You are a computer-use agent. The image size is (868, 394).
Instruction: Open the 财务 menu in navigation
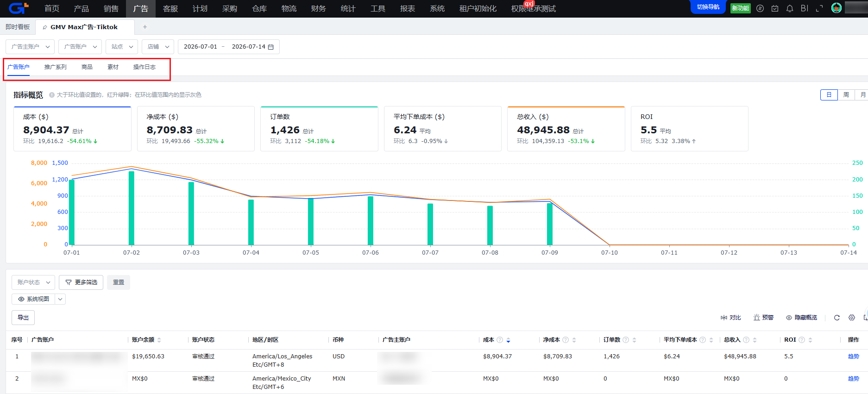point(318,8)
